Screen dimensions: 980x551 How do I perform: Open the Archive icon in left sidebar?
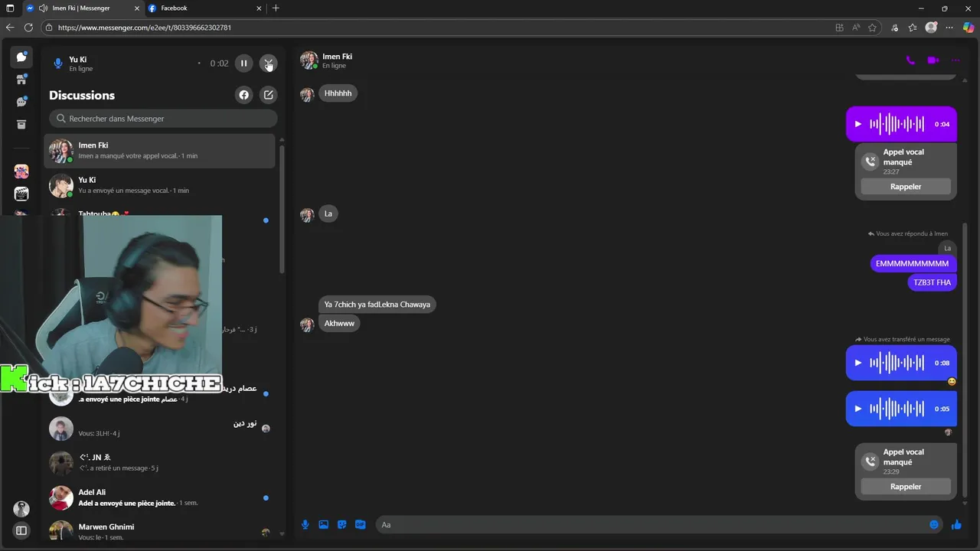click(21, 124)
